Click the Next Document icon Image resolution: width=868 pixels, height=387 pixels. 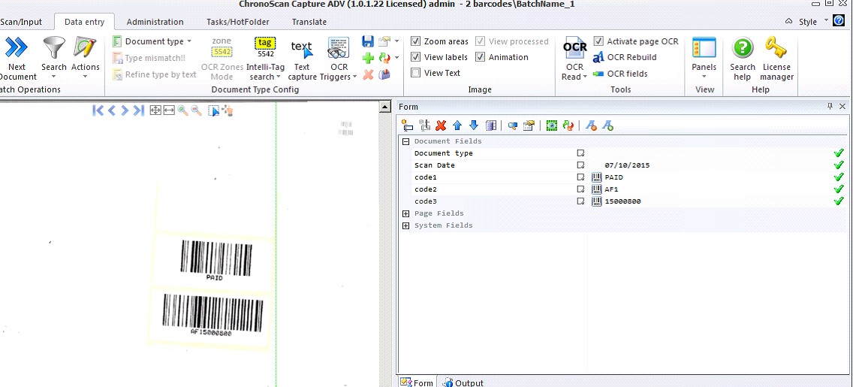[x=17, y=48]
